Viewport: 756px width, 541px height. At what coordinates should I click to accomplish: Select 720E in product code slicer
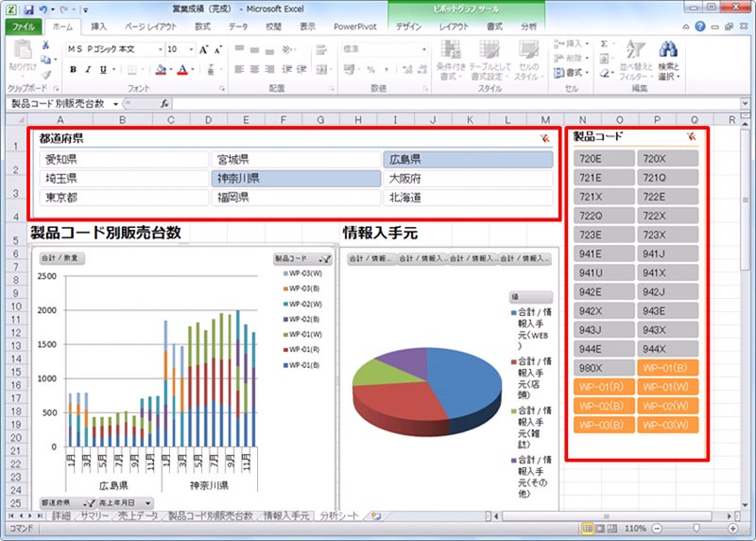point(604,158)
